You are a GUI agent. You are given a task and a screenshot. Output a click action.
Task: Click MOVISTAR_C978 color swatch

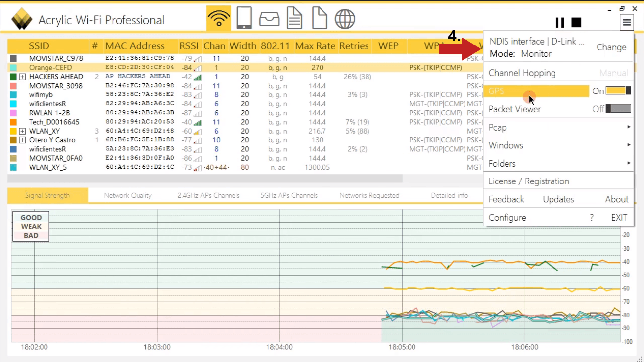point(13,58)
